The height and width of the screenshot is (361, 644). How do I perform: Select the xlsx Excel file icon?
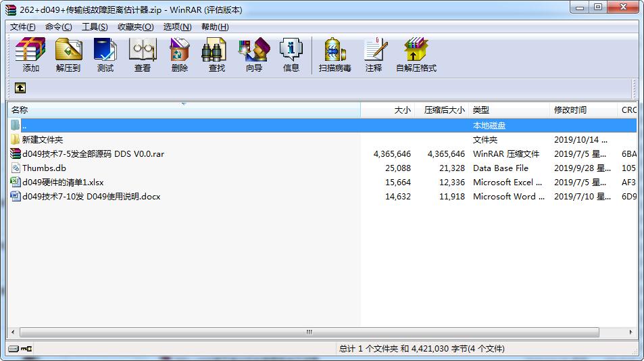pos(15,182)
